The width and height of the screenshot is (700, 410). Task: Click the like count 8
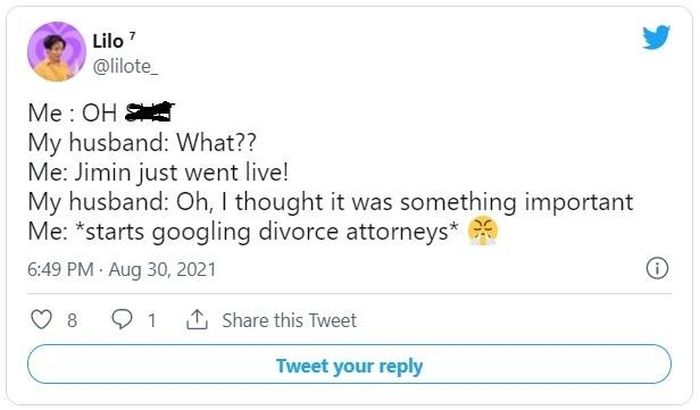72,321
